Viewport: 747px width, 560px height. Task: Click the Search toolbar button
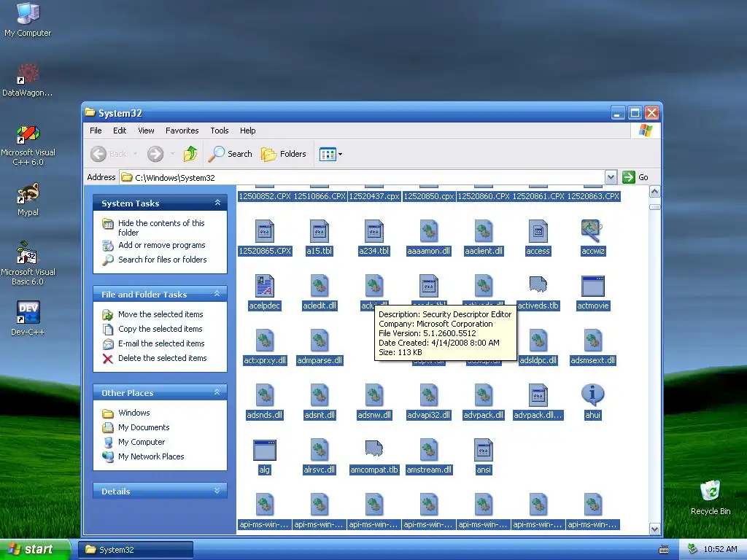click(231, 154)
